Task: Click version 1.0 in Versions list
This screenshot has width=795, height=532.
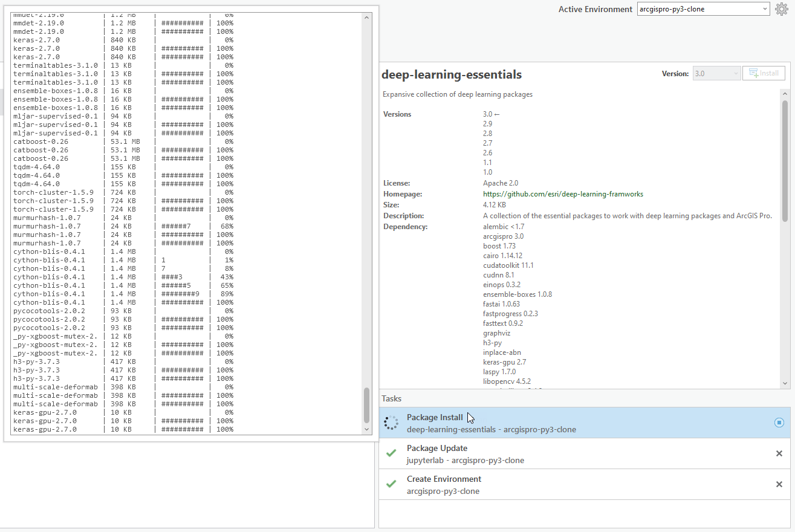Action: coord(487,172)
